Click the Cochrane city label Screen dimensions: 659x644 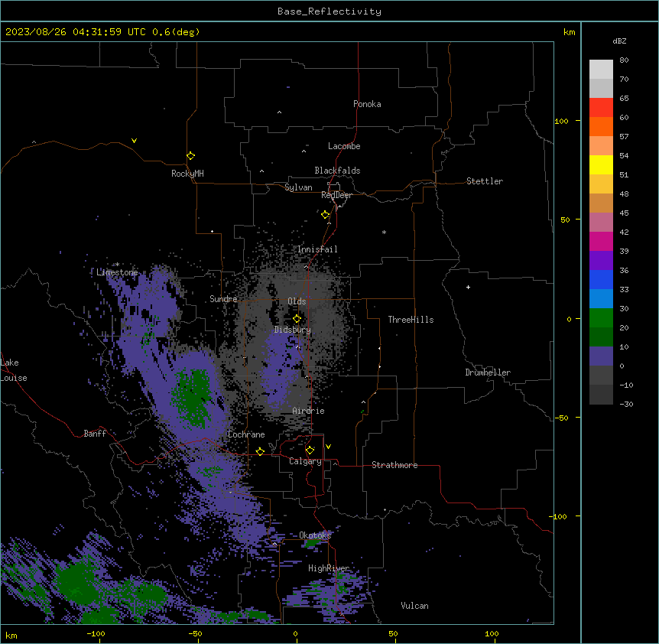point(246,434)
